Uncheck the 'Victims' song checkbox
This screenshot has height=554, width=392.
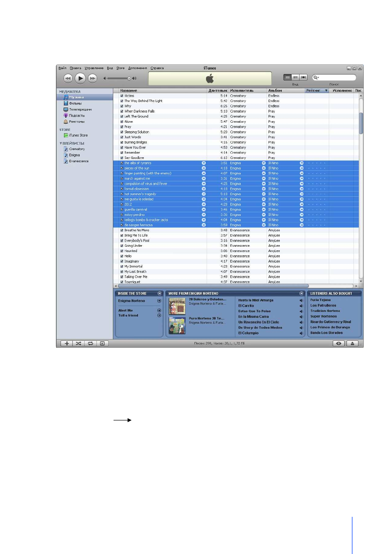point(122,96)
